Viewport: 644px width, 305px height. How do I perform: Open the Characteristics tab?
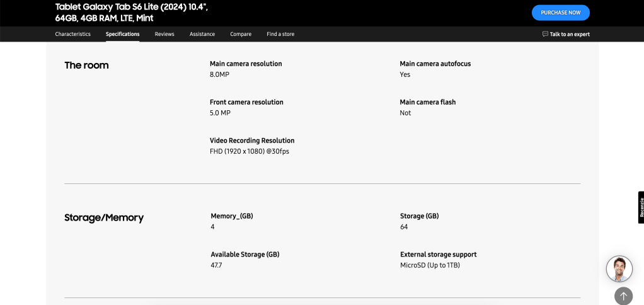click(x=72, y=34)
